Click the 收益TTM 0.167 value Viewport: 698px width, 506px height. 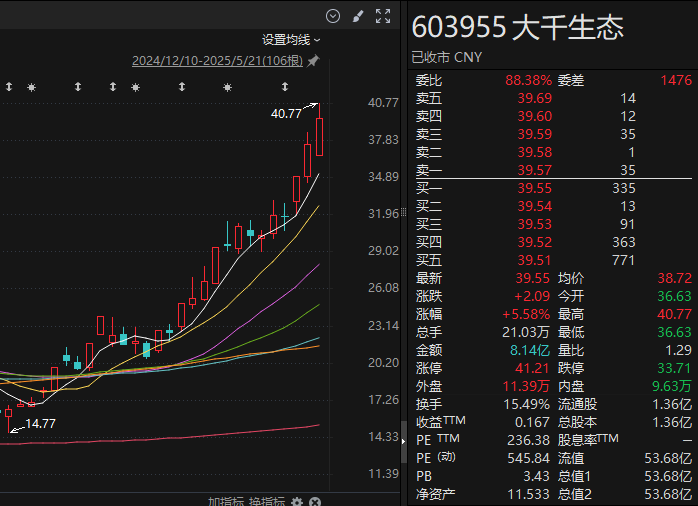(x=532, y=422)
